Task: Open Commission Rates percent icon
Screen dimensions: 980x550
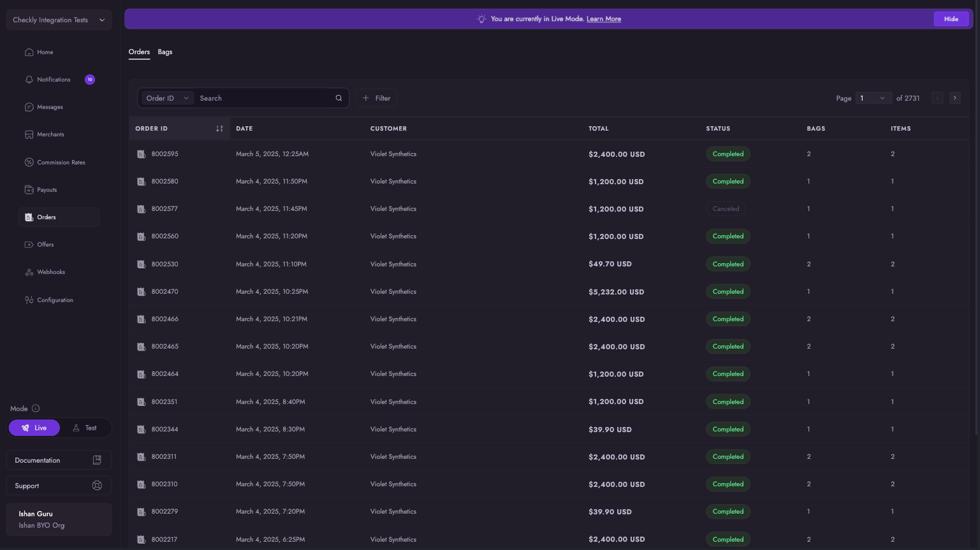Action: (x=29, y=163)
